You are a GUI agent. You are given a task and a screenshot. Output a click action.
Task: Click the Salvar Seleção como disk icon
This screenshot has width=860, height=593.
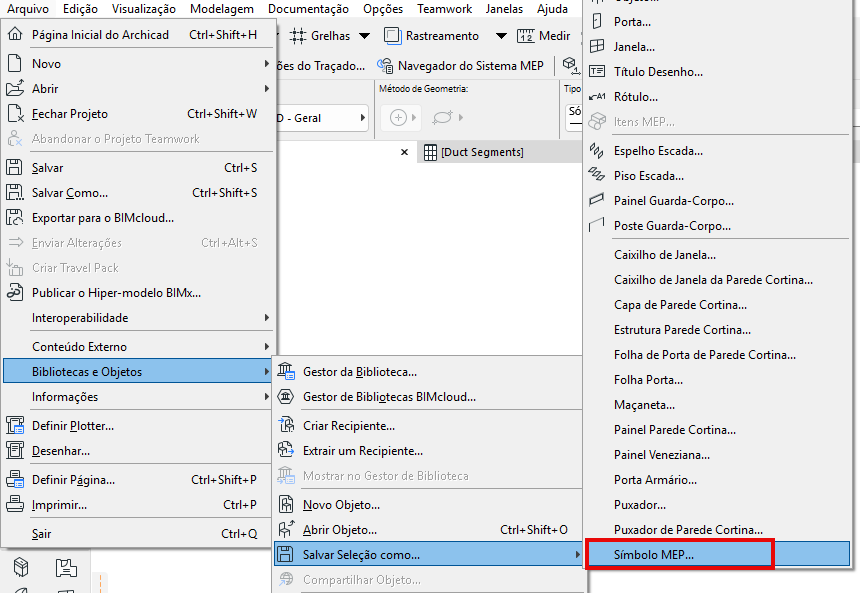pyautogui.click(x=285, y=554)
